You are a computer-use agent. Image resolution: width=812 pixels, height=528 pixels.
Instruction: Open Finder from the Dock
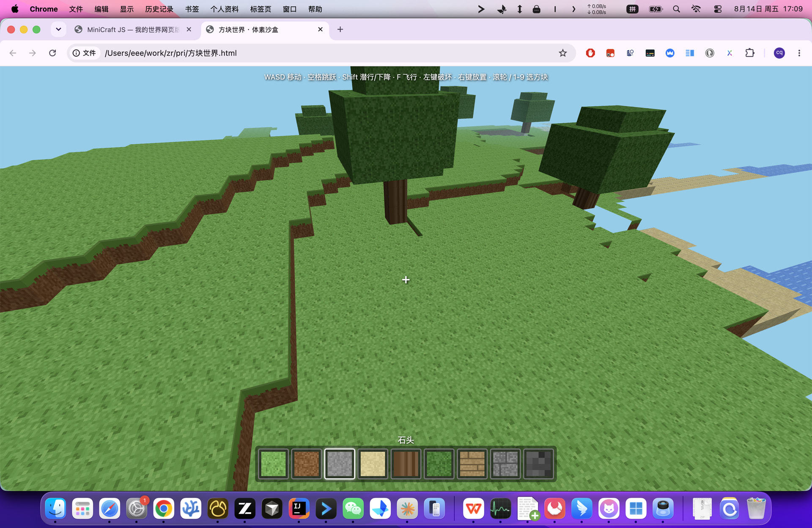(55, 508)
